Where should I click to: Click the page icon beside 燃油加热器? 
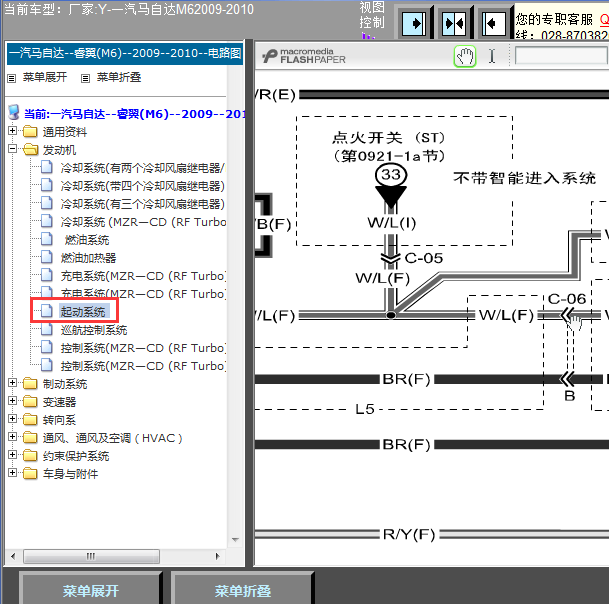[47, 257]
